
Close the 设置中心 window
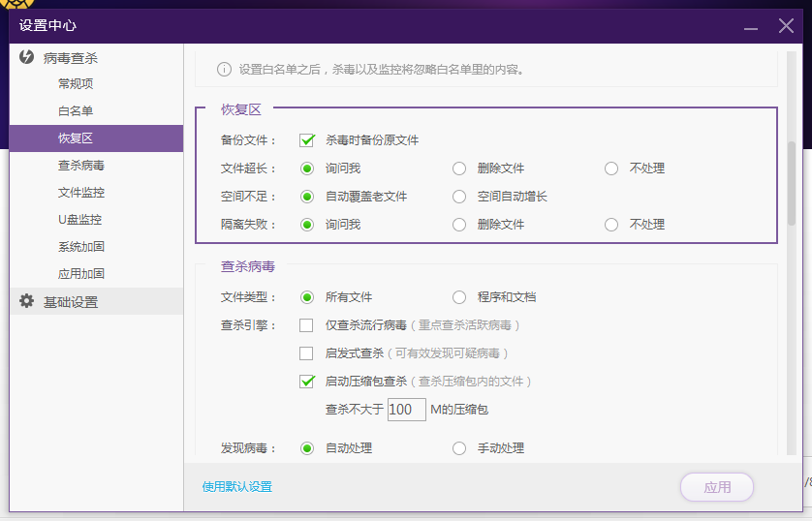tap(786, 26)
